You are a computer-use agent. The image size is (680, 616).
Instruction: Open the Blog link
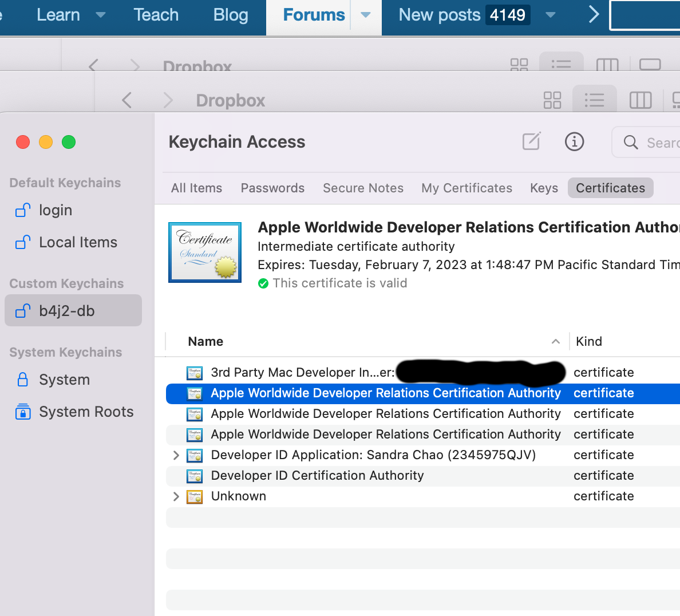pos(231,15)
